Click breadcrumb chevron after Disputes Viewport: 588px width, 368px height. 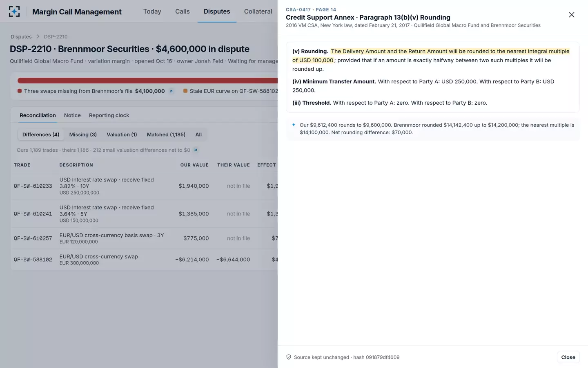tap(38, 36)
